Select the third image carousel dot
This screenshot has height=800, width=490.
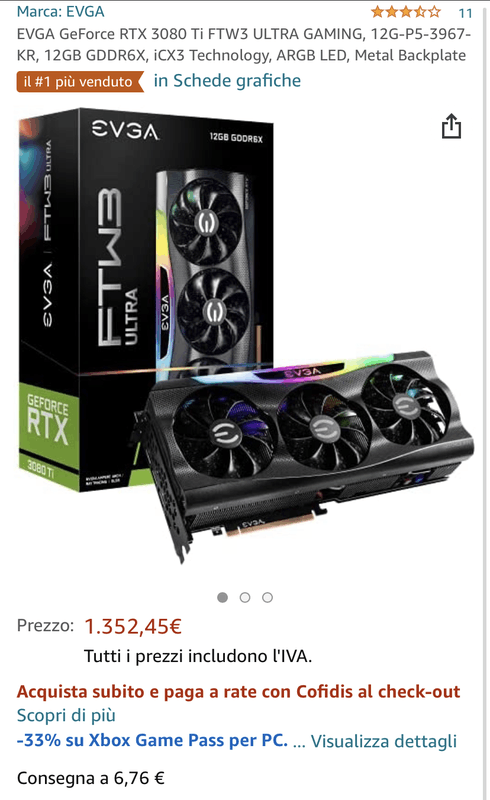[x=267, y=597]
